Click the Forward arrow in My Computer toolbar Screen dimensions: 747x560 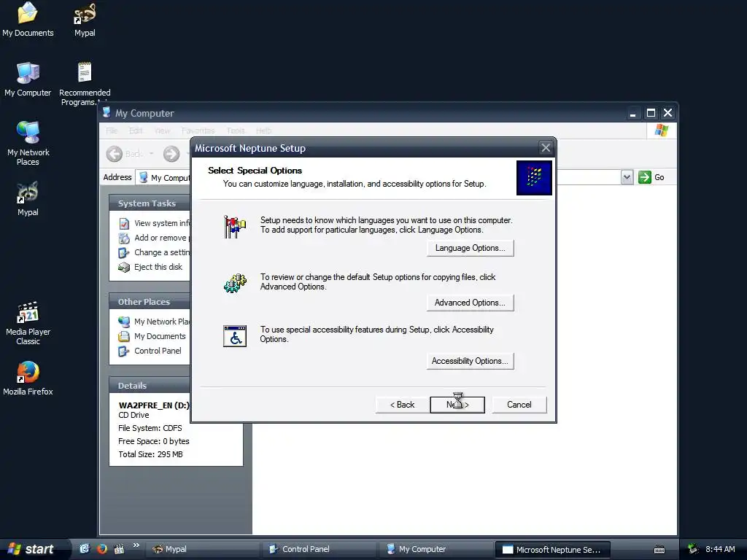(171, 154)
